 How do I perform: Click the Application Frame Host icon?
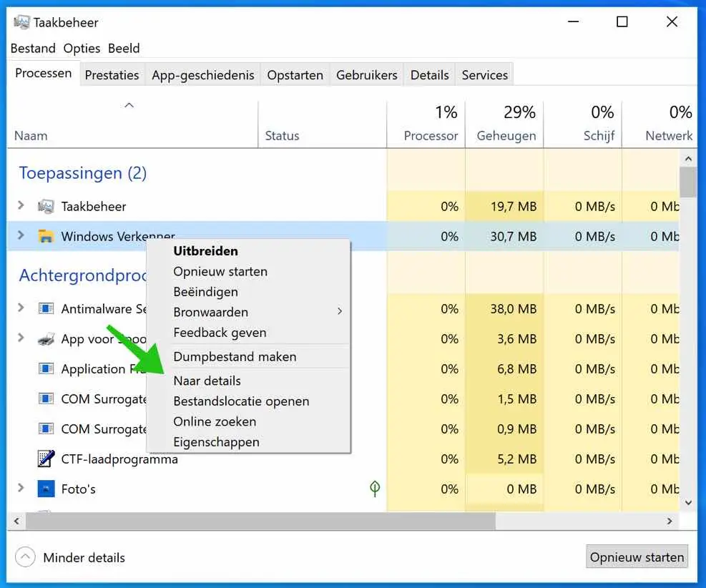[46, 368]
